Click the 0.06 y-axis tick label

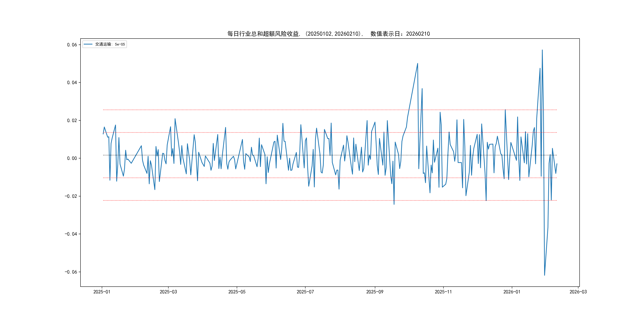tap(72, 45)
